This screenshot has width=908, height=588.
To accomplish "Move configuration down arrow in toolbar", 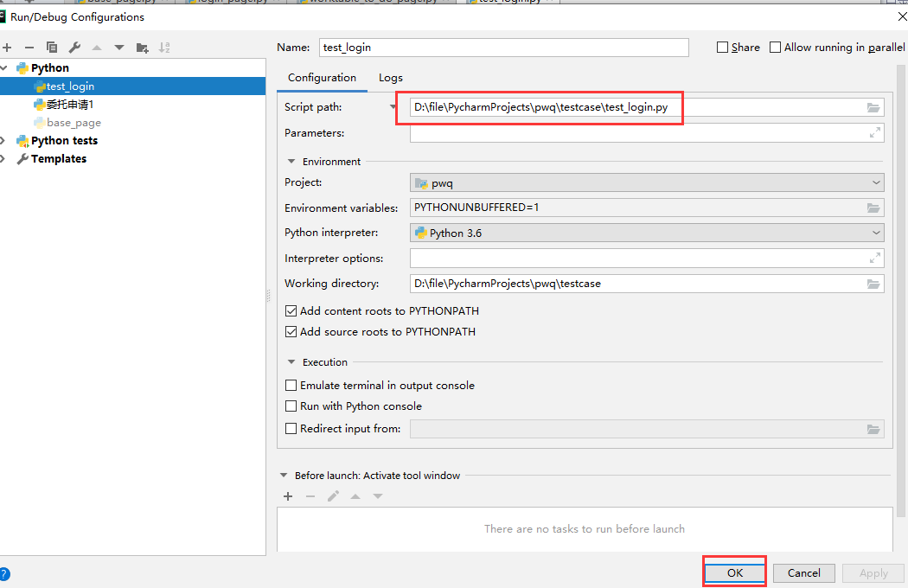I will (119, 48).
